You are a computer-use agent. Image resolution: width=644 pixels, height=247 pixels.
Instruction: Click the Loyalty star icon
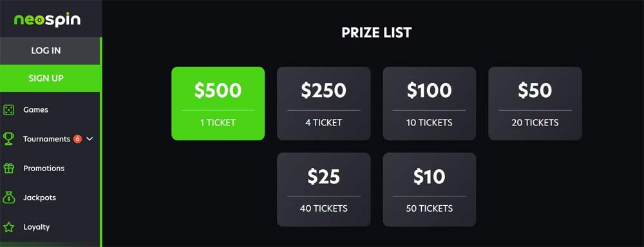point(8,227)
